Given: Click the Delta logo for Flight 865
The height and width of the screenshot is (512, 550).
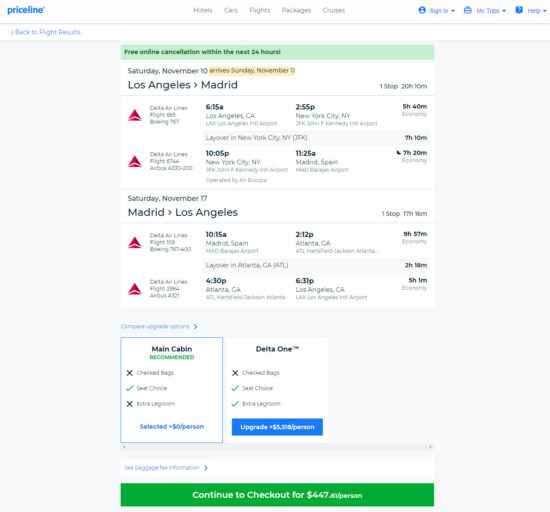Looking at the screenshot, I should click(135, 115).
